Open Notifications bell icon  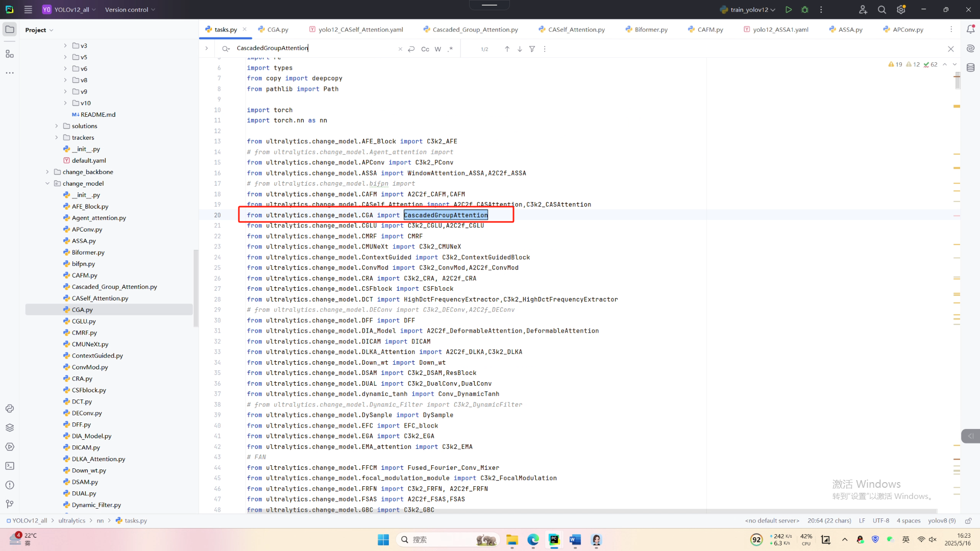(x=970, y=30)
